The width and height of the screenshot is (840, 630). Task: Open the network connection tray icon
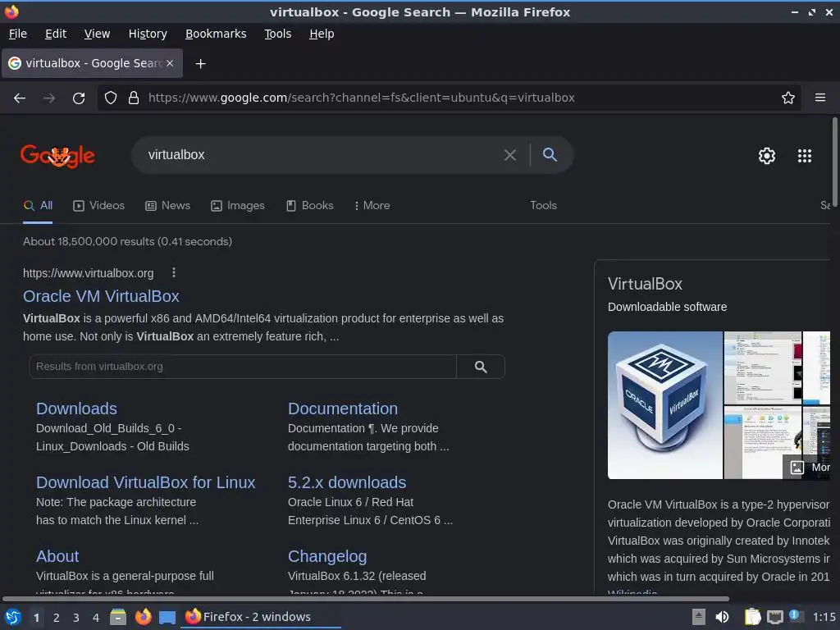[x=774, y=617]
